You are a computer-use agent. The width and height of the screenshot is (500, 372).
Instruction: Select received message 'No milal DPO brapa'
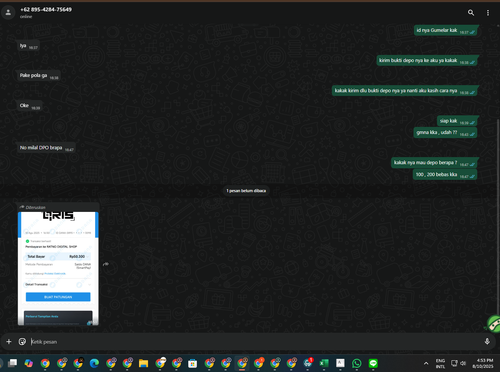coord(46,148)
